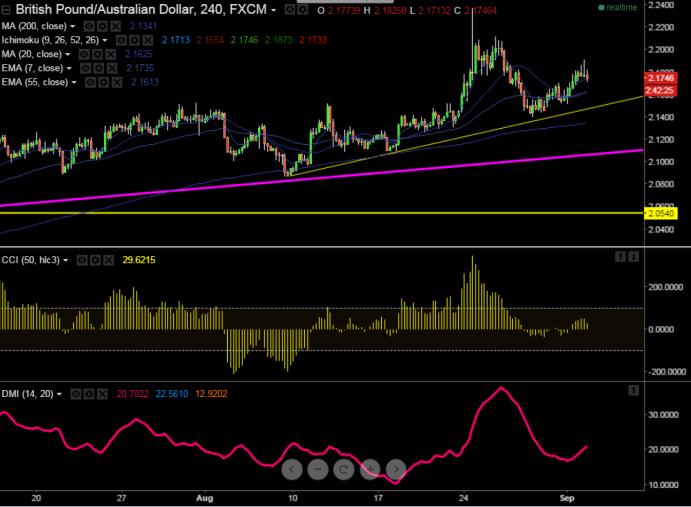Toggle visibility of GBP/AUD main series
Screen dimensions: 691x507
(290, 9)
